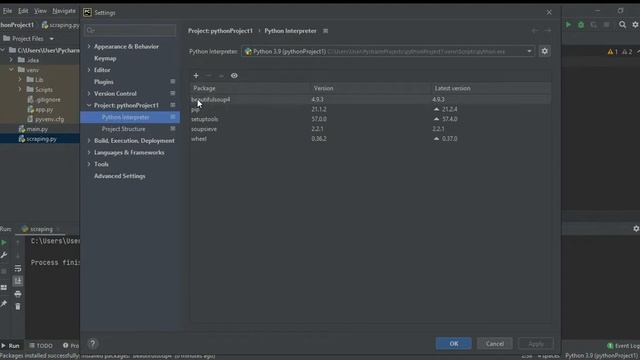Open the TODO tool window tab
The height and width of the screenshot is (360, 640).
point(41,346)
